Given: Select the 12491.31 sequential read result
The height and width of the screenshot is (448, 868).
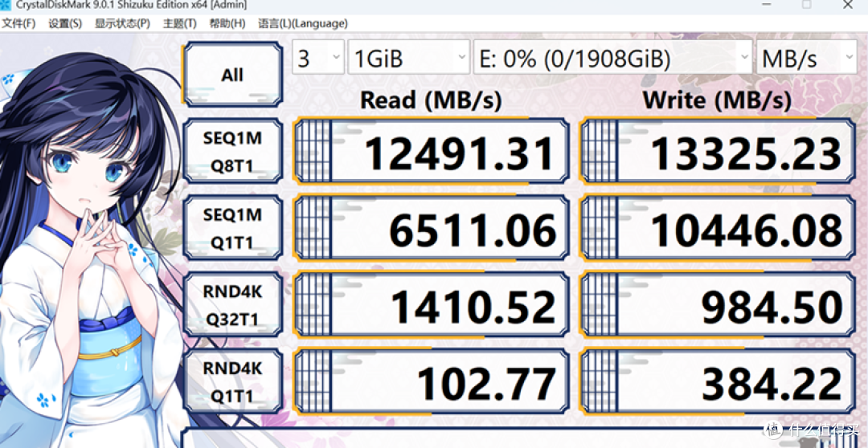Looking at the screenshot, I should coord(432,151).
